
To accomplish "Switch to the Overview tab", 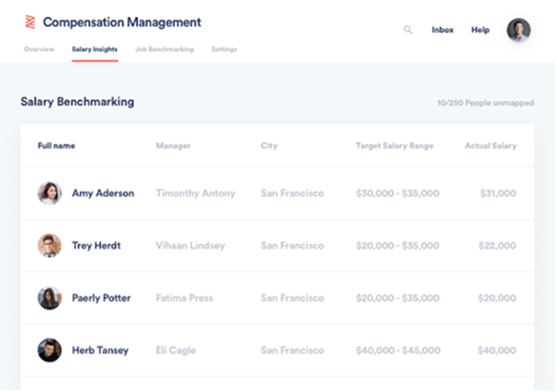I will (39, 49).
